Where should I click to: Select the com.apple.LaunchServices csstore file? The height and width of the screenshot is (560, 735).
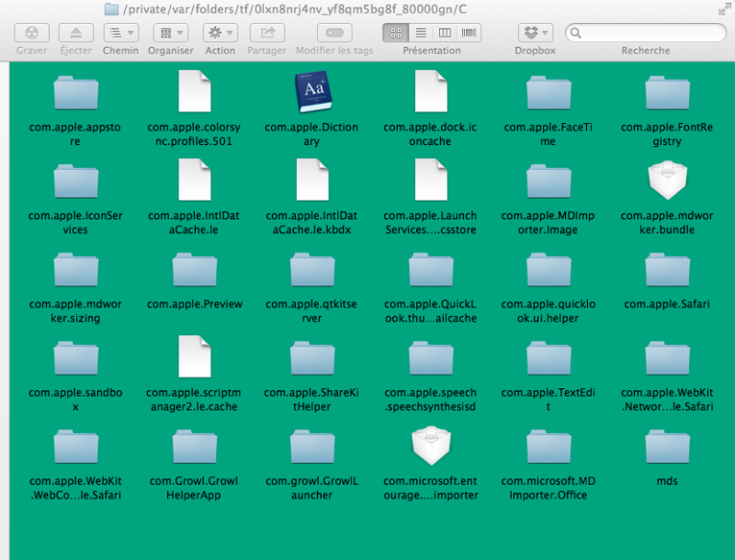point(431,180)
